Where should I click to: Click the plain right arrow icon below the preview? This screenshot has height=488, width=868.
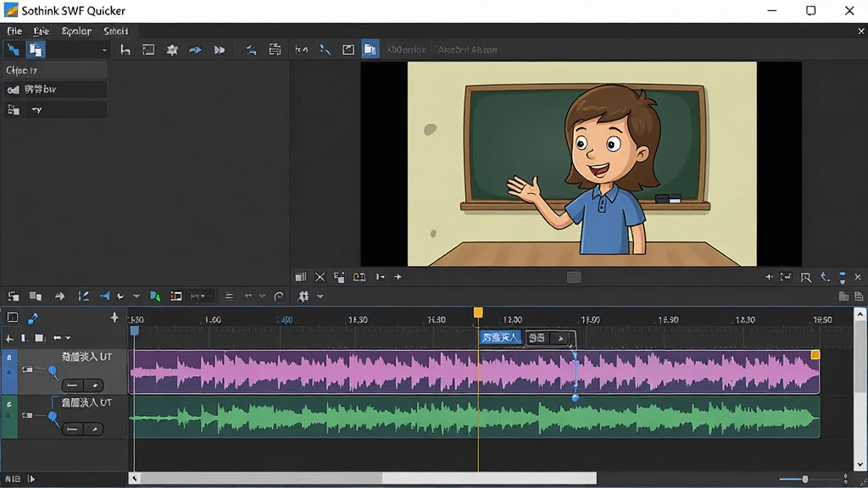point(398,277)
